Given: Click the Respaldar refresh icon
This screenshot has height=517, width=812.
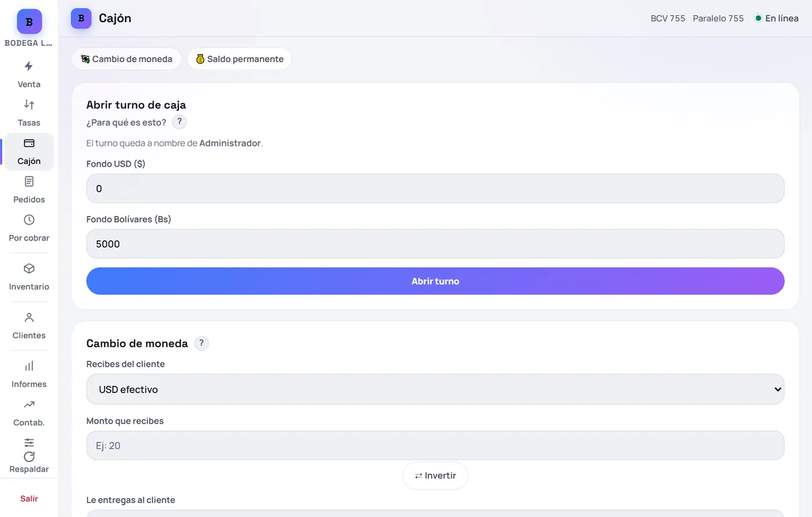Looking at the screenshot, I should point(29,457).
